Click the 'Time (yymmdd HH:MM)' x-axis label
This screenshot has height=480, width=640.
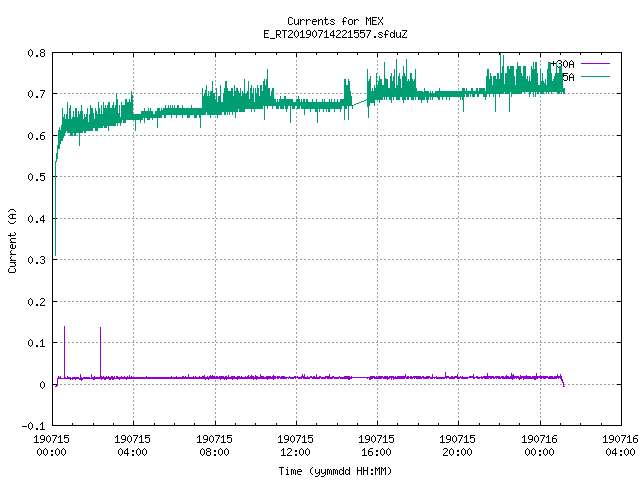tap(335, 471)
